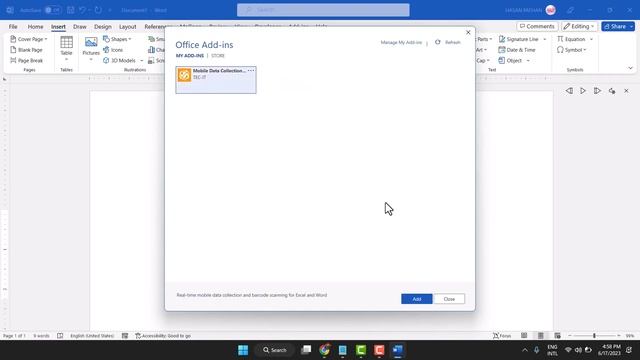Open the Home ribbon tab
640x360 pixels.
pos(36,27)
